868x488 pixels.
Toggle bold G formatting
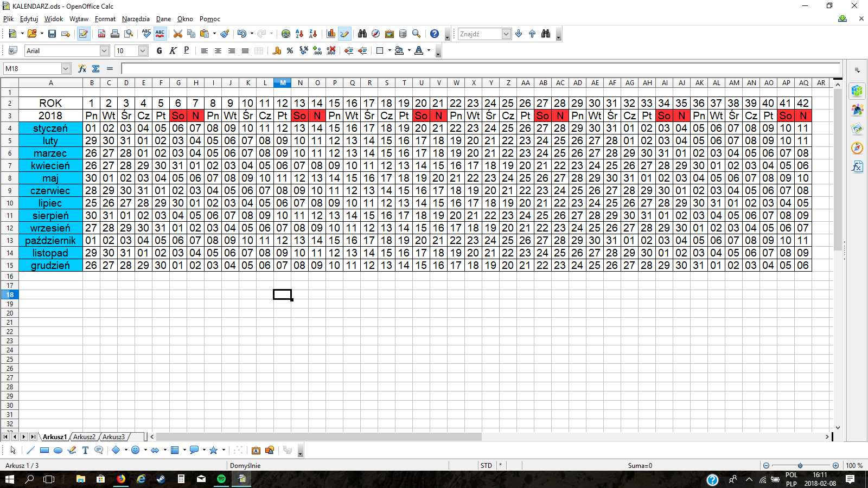tap(159, 50)
